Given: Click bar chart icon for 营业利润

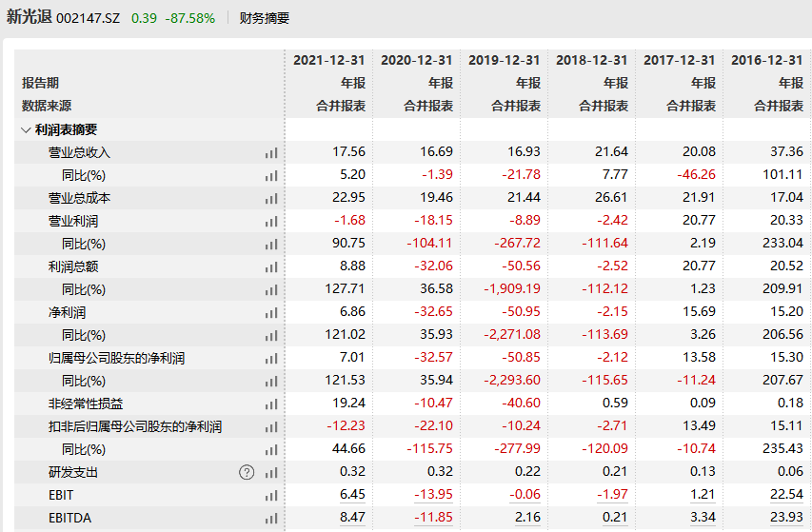Looking at the screenshot, I should [271, 221].
